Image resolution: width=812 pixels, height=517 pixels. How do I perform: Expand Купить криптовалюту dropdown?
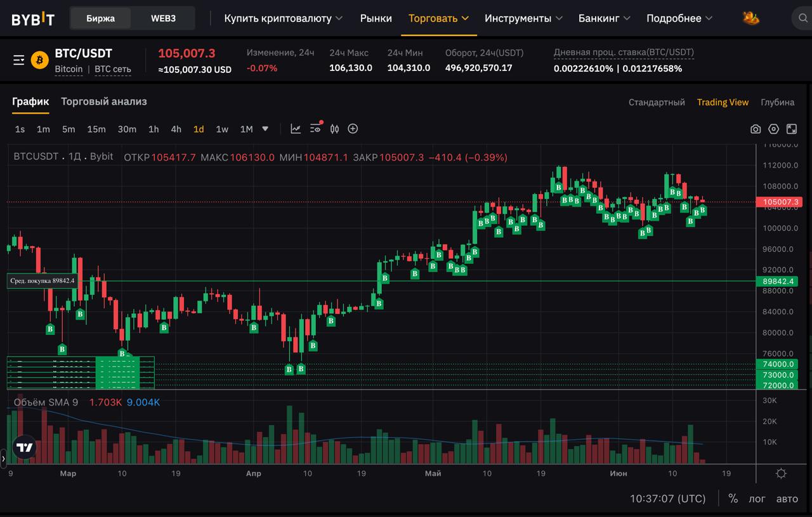tap(283, 18)
